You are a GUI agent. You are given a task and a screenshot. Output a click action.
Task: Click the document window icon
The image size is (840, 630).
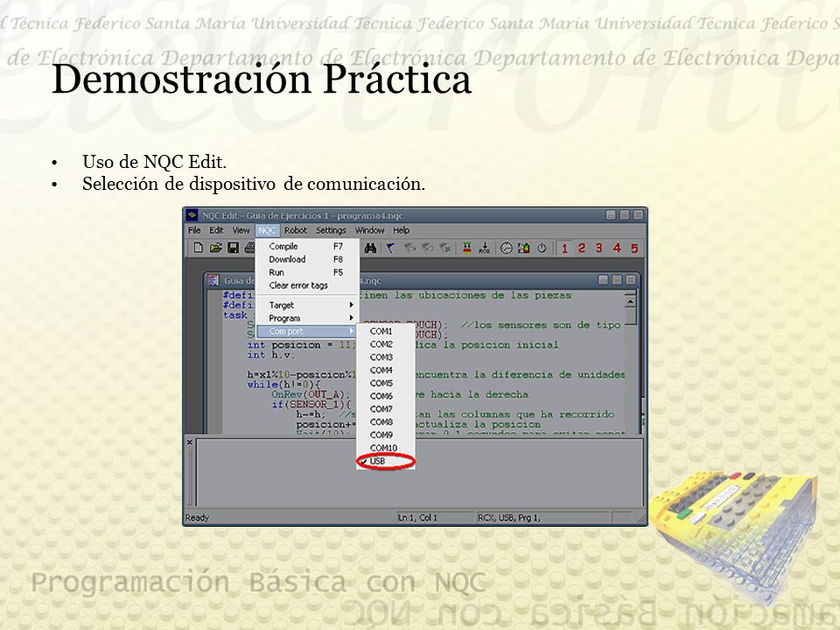tap(213, 280)
